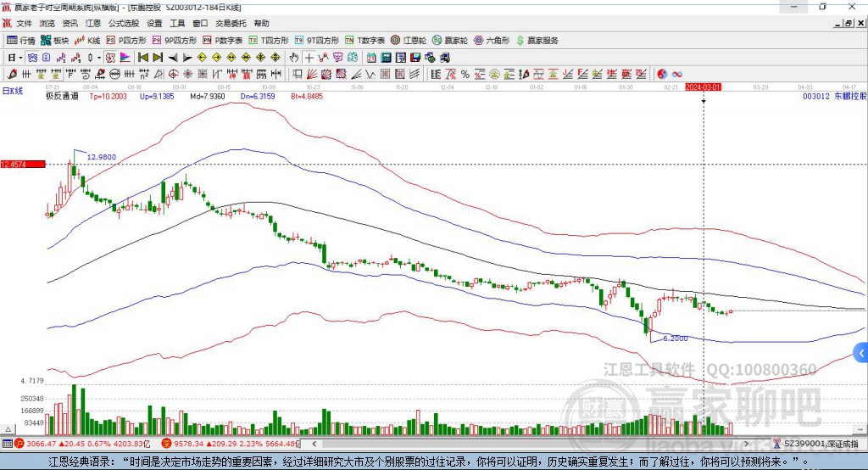Toggle the crosshair cursor tool
The width and height of the screenshot is (868, 470).
(309, 58)
